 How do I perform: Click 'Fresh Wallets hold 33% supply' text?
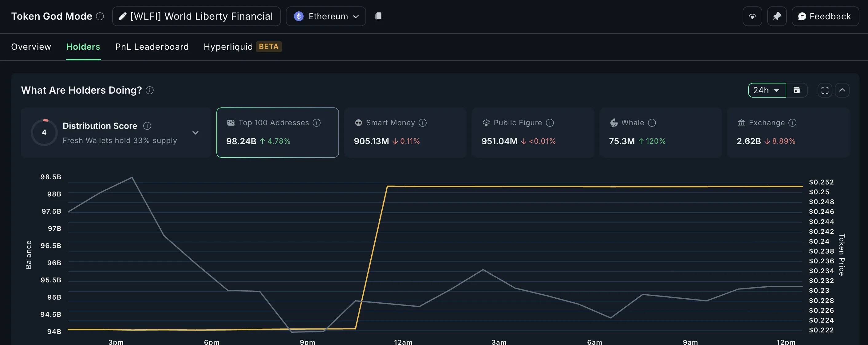tap(120, 140)
